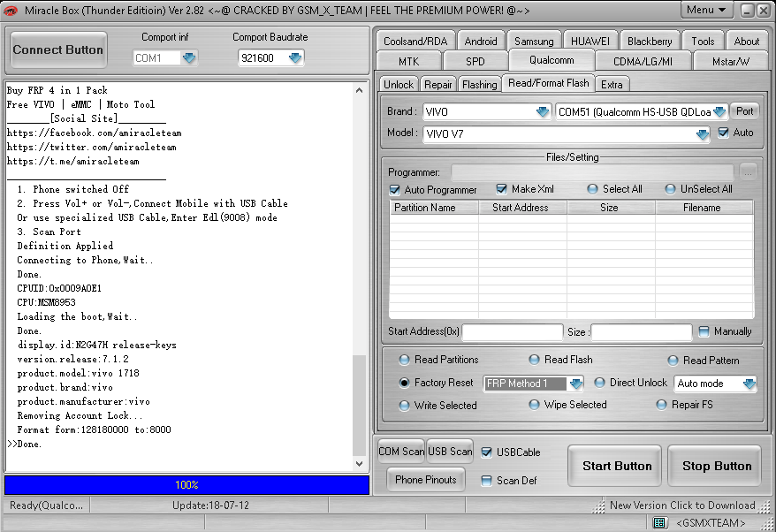Click the Miracle Box logo icon in title bar
This screenshot has width=776, height=532.
[x=11, y=11]
